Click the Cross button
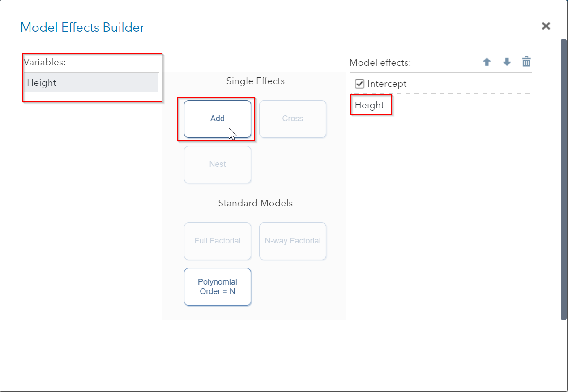 click(292, 119)
